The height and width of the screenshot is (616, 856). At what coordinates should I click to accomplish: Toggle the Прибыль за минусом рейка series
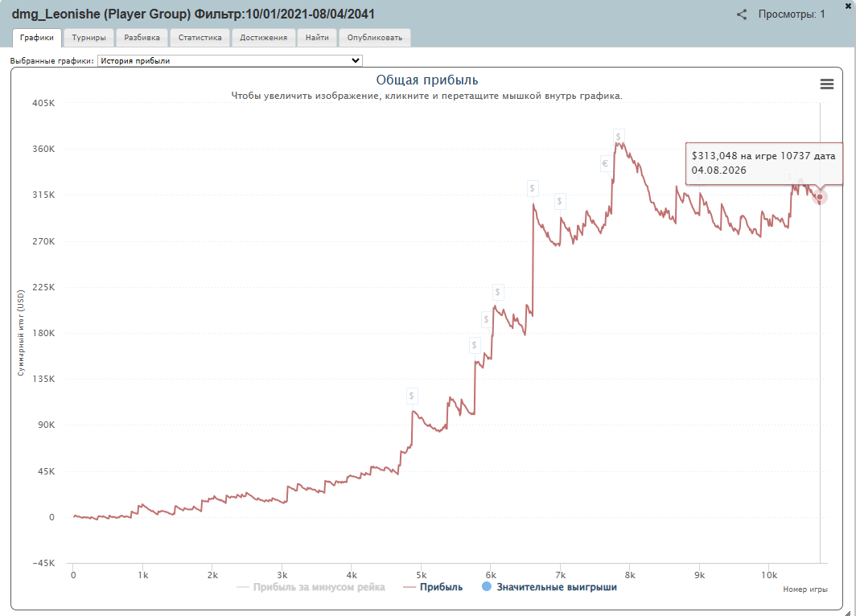311,587
